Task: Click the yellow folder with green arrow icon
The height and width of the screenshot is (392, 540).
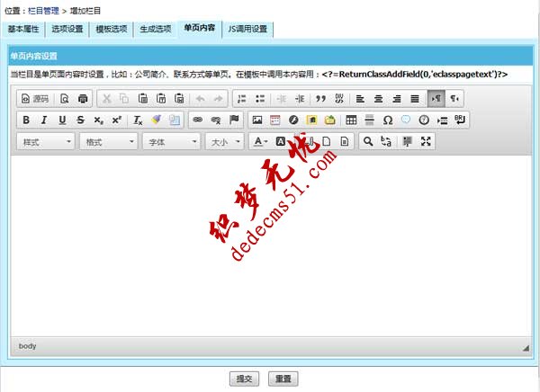Action: tap(330, 120)
